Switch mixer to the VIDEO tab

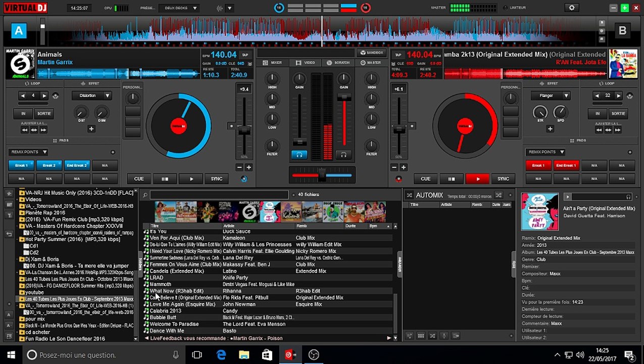pyautogui.click(x=305, y=63)
